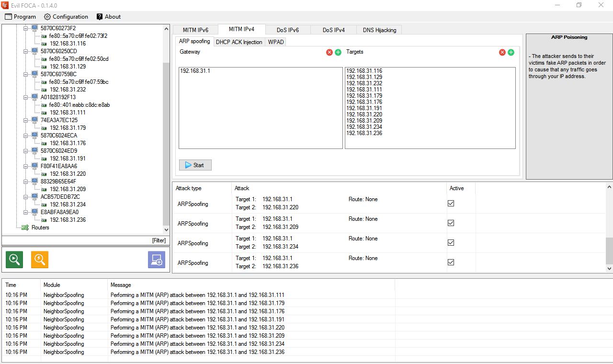Uncheck Active for the 192.168.31.220 attack
The width and height of the screenshot is (613, 364).
click(x=451, y=204)
